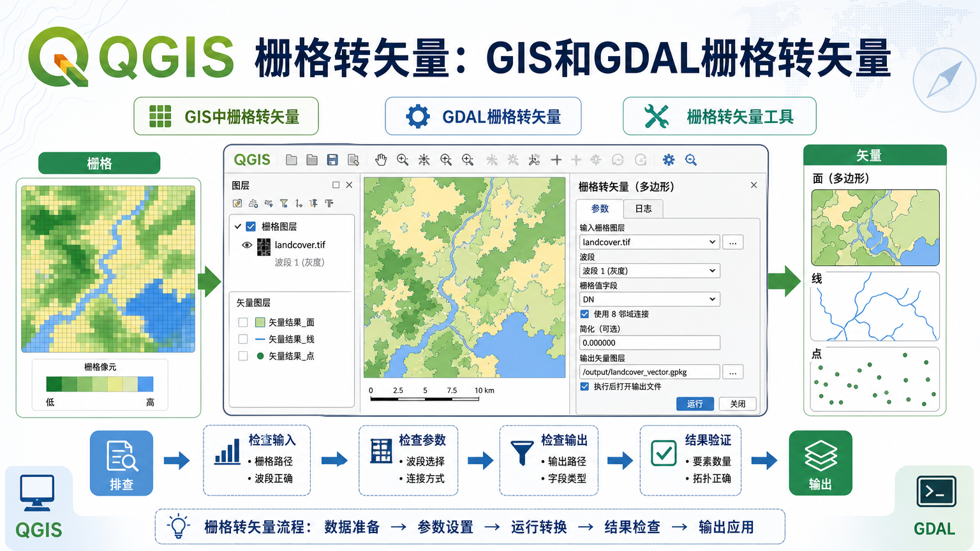Click the 面（多边形）polygon preview thumbnail
980x551 pixels.
(875, 227)
